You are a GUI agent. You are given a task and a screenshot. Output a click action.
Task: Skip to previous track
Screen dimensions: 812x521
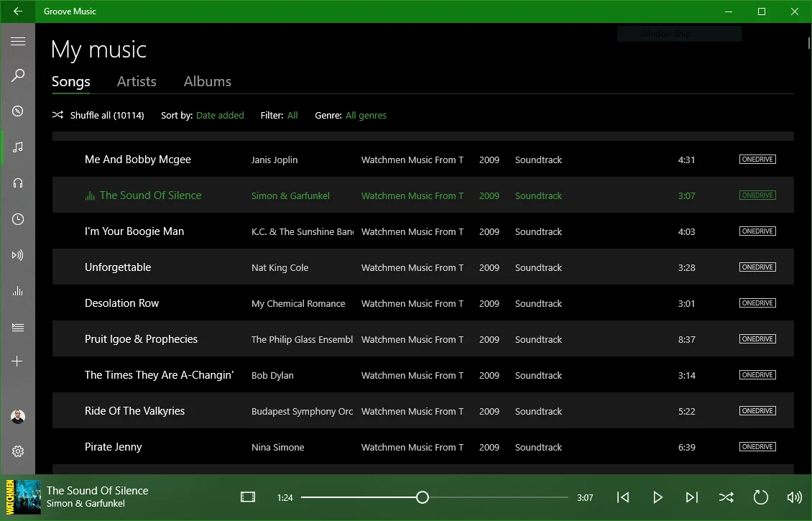pos(623,498)
